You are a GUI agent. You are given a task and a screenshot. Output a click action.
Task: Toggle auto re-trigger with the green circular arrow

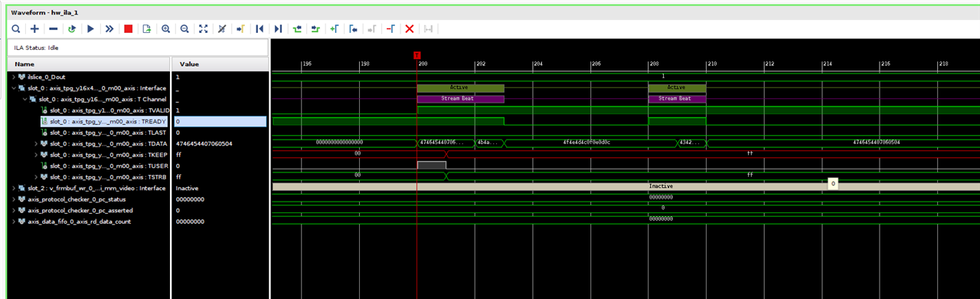[x=72, y=28]
